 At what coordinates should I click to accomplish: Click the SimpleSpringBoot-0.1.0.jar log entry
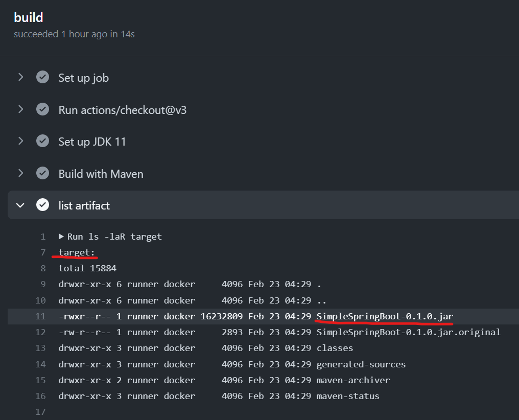click(385, 316)
